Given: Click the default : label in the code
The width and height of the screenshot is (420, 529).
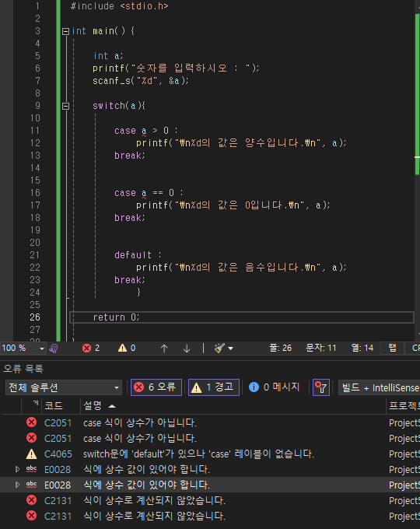Looking at the screenshot, I should click(138, 255).
